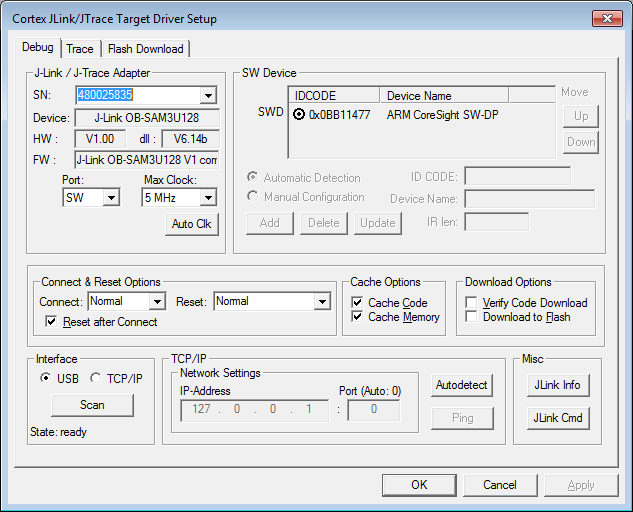The image size is (633, 512).
Task: Open the Max Clock 5 MHz dropdown
Action: 208,198
